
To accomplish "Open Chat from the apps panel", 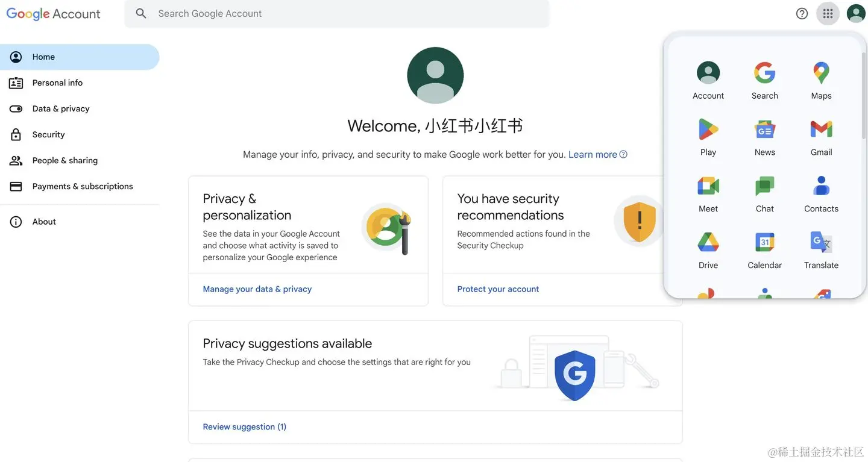I will click(x=765, y=194).
